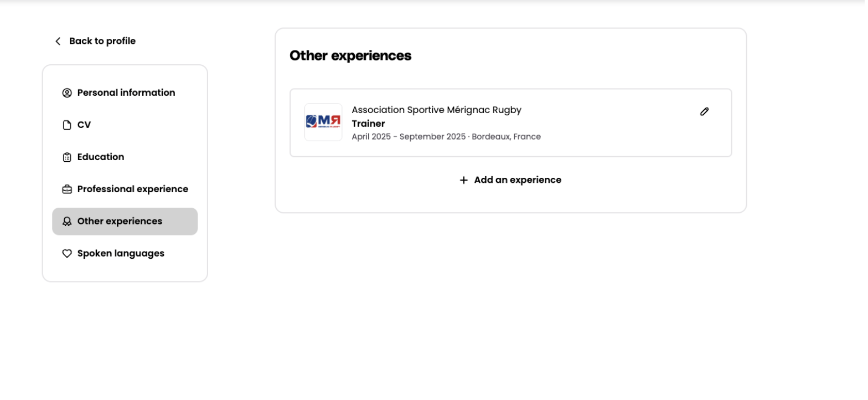Image resolution: width=868 pixels, height=400 pixels.
Task: Click the CV document icon
Action: (67, 125)
